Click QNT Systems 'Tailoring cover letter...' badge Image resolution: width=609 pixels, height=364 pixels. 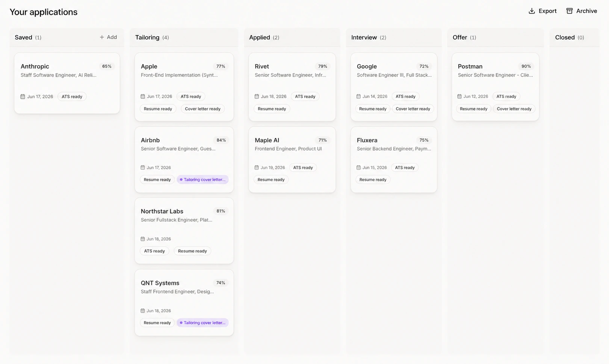[202, 323]
